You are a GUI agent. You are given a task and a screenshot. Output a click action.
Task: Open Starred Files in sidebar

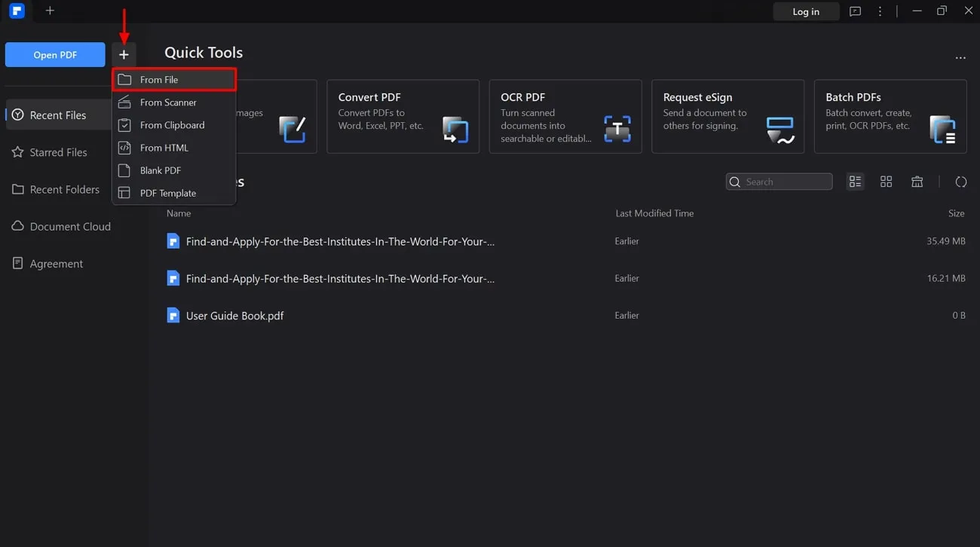[58, 152]
